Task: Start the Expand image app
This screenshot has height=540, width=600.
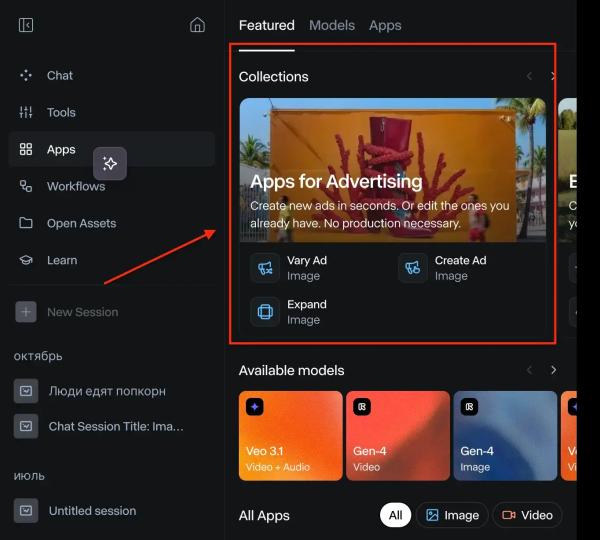Action: point(306,312)
